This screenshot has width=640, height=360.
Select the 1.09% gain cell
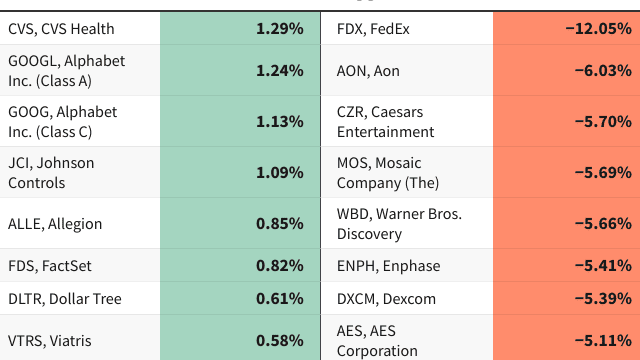(x=240, y=173)
